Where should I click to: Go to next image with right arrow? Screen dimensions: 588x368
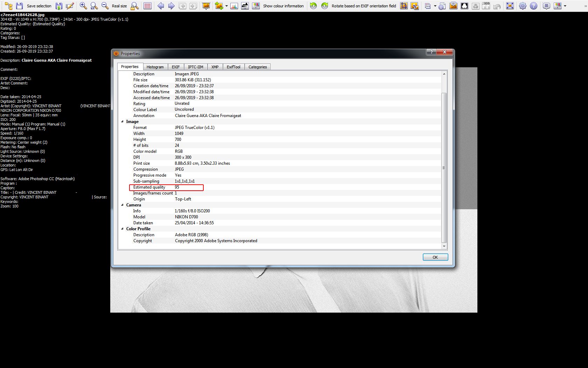coord(171,6)
